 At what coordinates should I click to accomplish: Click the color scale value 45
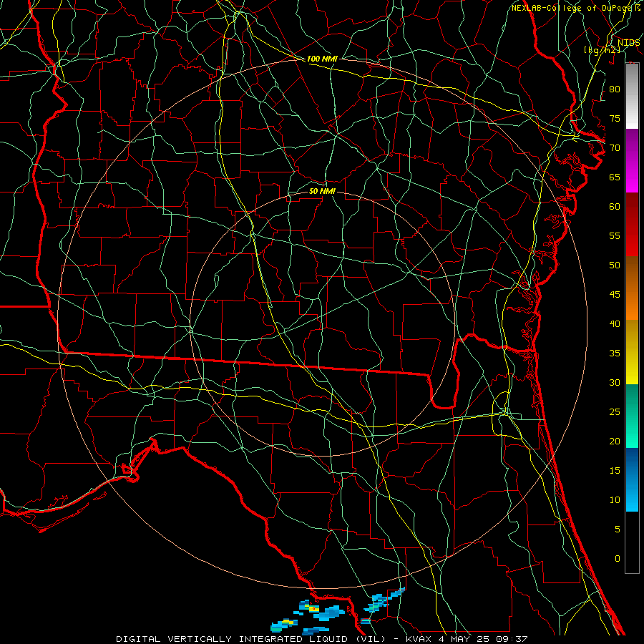615,295
